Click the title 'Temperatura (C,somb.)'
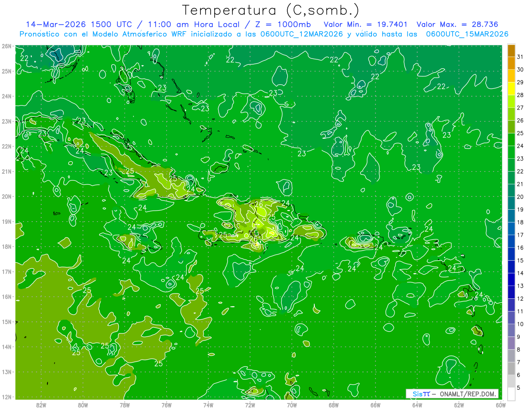Screen dimensions: 532x411 pyautogui.click(x=271, y=10)
